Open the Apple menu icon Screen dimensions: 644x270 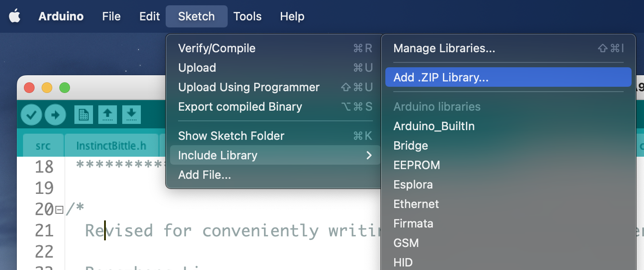(x=15, y=16)
